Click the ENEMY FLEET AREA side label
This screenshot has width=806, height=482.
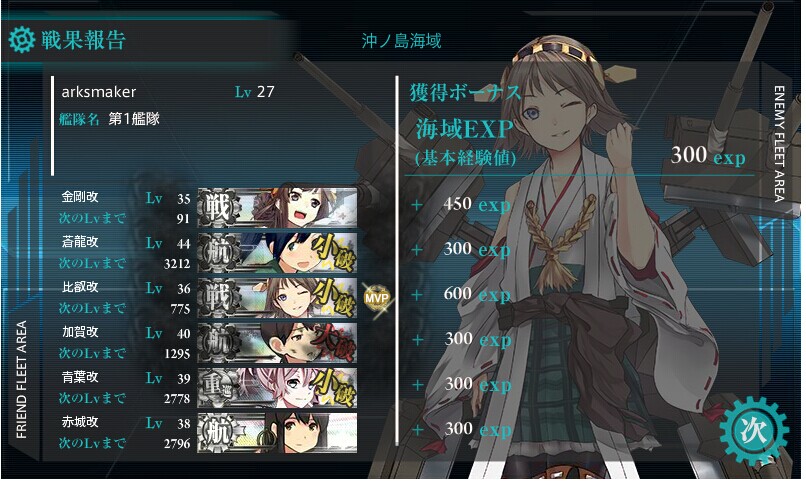[x=779, y=143]
